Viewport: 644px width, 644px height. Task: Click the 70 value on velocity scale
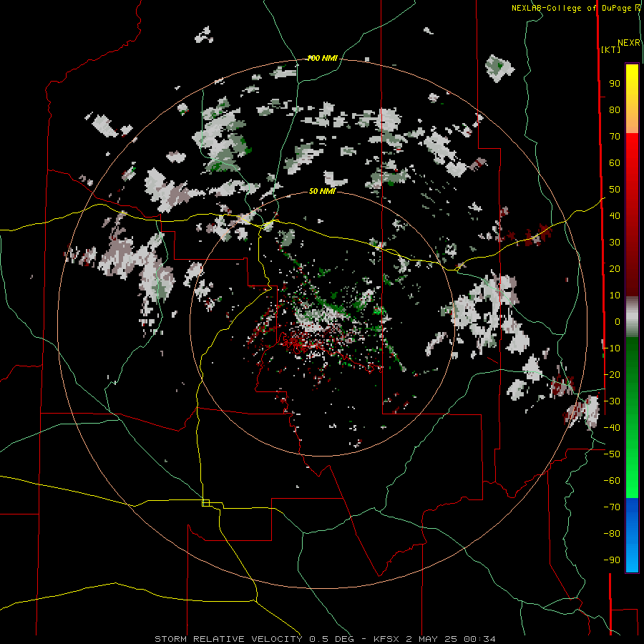coord(615,137)
